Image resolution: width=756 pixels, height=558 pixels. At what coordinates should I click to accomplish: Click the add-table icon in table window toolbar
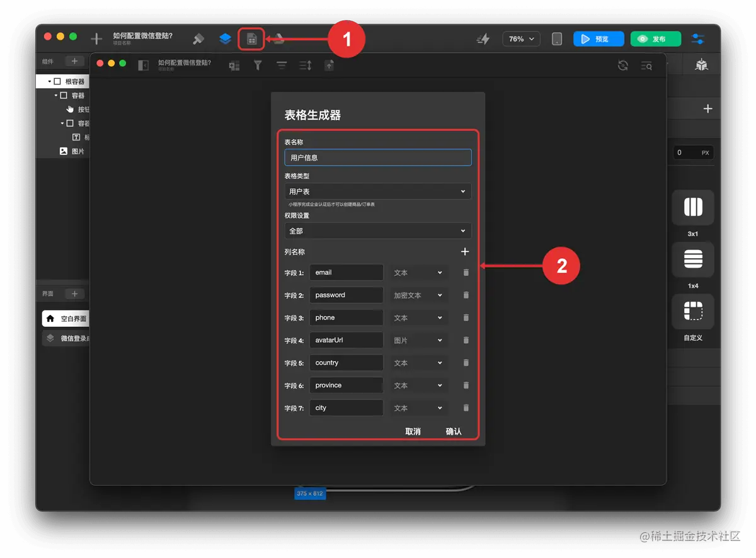(234, 65)
